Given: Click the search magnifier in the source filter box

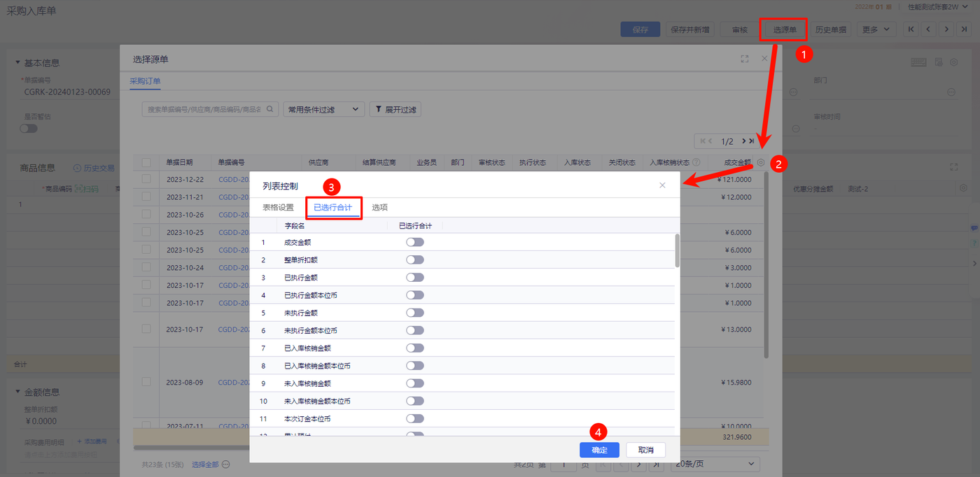Looking at the screenshot, I should 270,110.
